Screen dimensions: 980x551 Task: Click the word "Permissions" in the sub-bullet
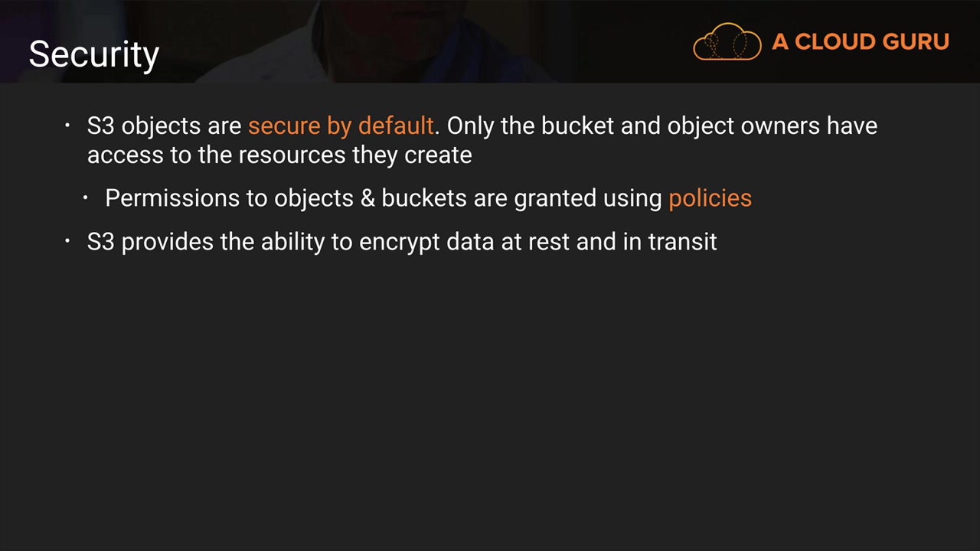[x=172, y=198]
